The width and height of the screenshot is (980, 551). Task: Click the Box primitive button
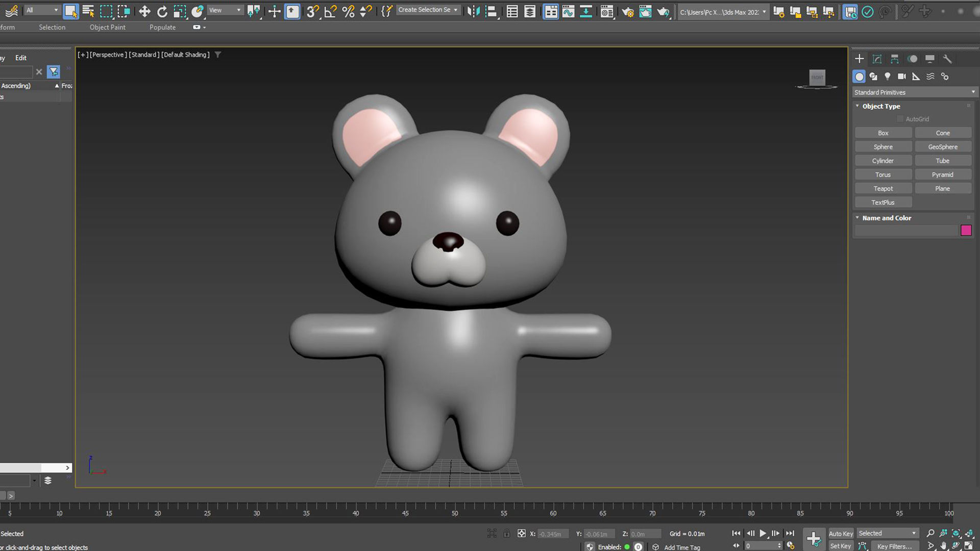click(x=883, y=133)
